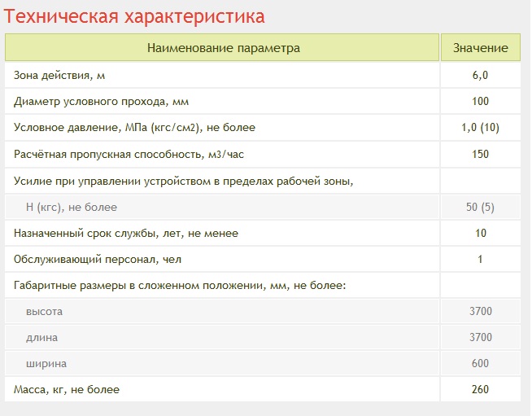Click 'Масса, кг, не более'
Image resolution: width=532 pixels, height=416 pixels.
click(67, 389)
